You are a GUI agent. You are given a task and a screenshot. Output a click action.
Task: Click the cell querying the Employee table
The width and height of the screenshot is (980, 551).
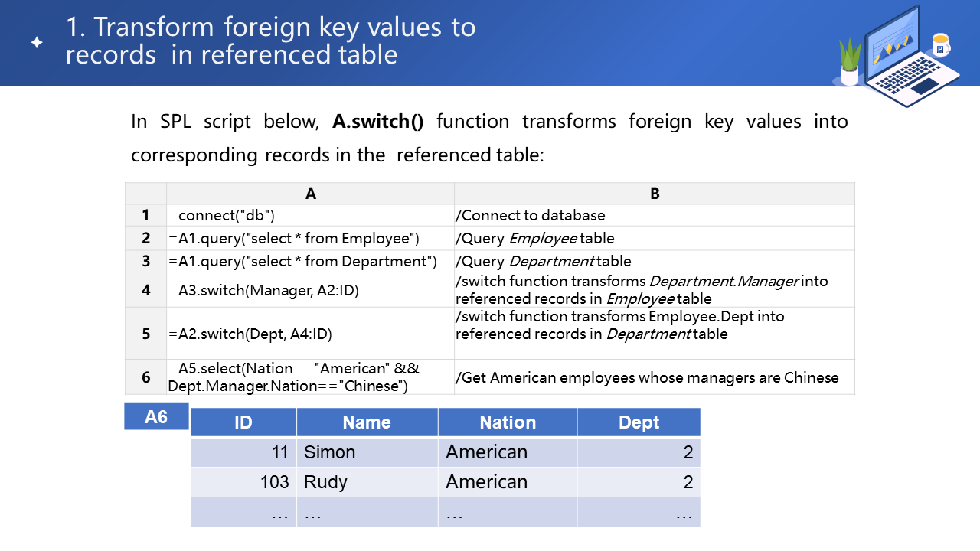(x=310, y=238)
